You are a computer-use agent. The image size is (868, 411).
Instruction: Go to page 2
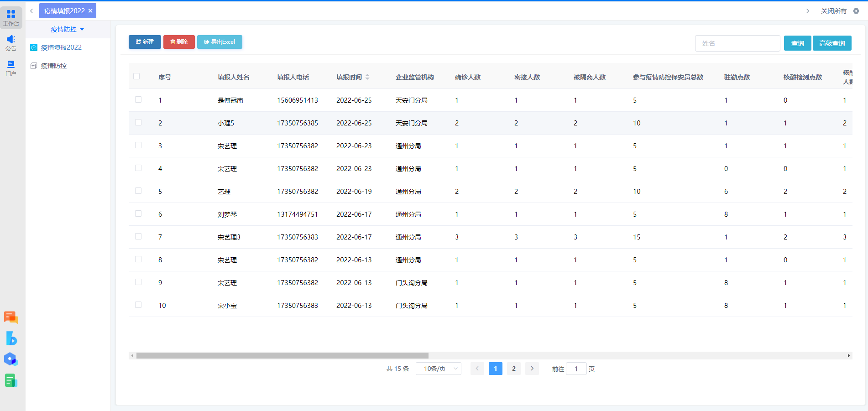pos(514,369)
